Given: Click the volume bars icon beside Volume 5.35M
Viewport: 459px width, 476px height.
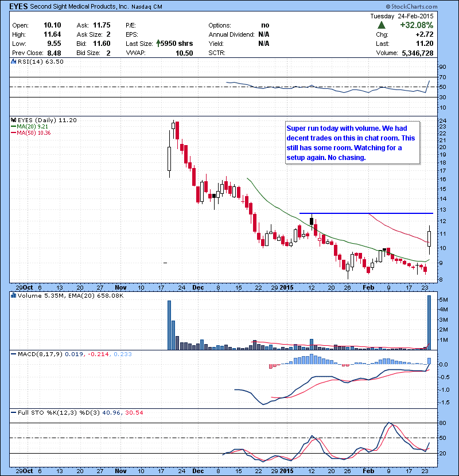Looking at the screenshot, I should coord(14,295).
